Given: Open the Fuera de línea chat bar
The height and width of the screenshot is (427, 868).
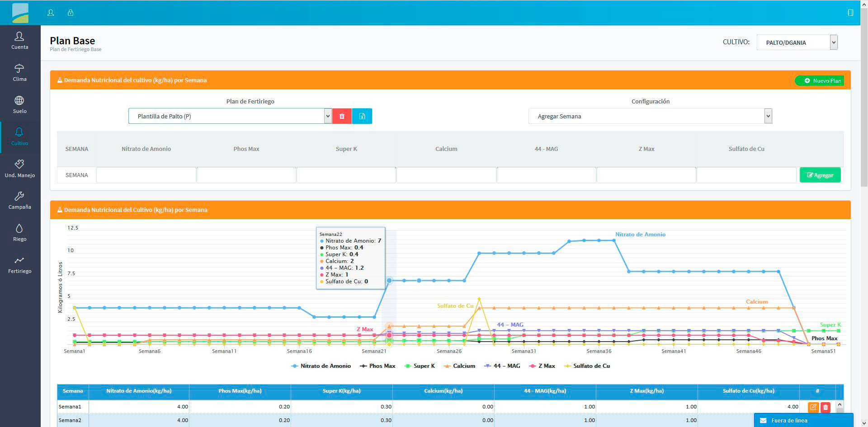Looking at the screenshot, I should click(x=803, y=420).
